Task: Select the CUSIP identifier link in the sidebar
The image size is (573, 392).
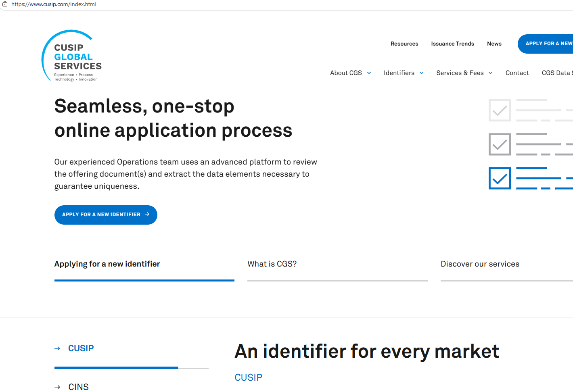Action: click(x=81, y=348)
